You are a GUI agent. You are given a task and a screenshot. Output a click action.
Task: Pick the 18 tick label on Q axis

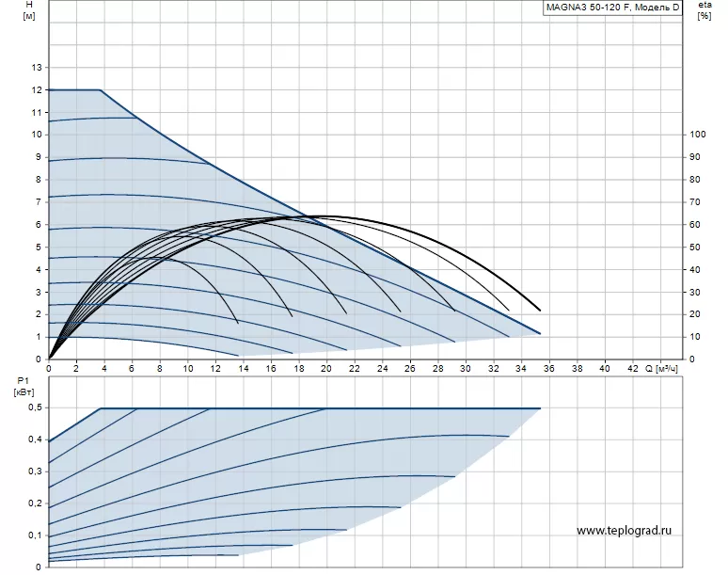pyautogui.click(x=299, y=369)
